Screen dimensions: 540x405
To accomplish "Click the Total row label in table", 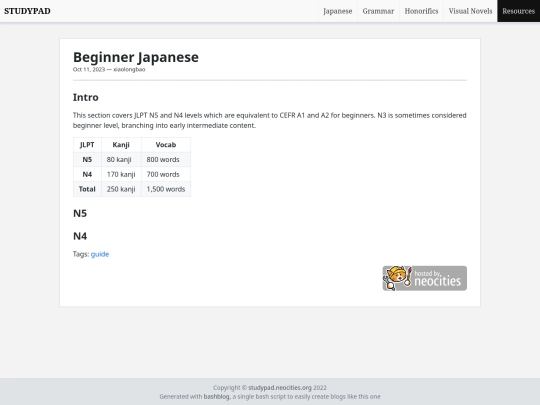I will (87, 189).
